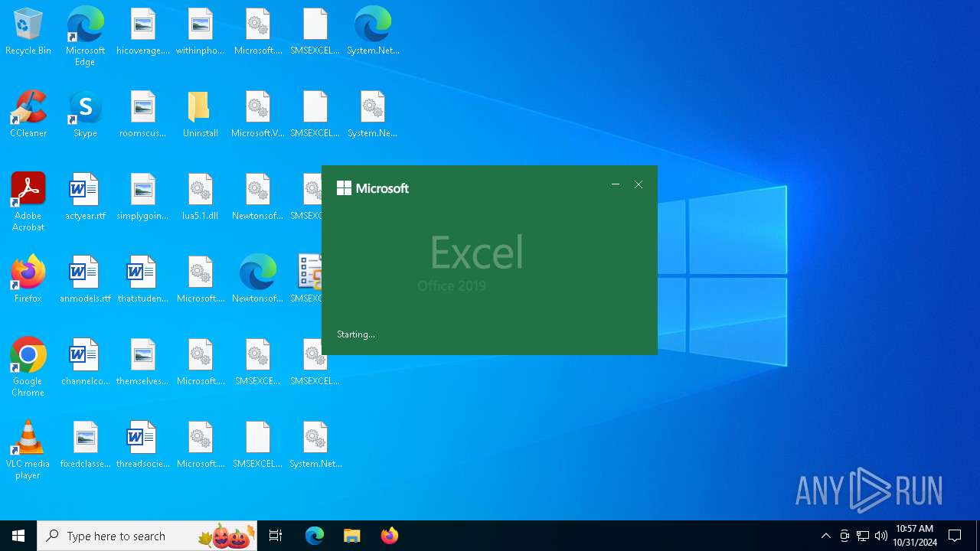This screenshot has height=551, width=980.
Task: Click the Meet Now tray icon
Action: pos(844,536)
